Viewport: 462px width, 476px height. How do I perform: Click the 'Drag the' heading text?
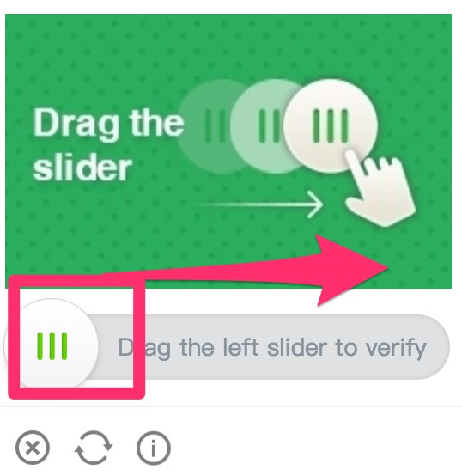click(x=108, y=124)
